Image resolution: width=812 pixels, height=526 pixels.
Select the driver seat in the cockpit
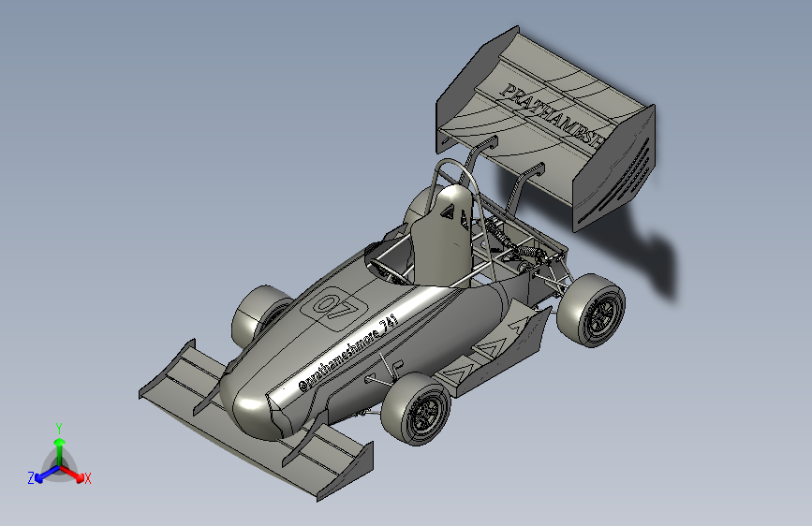coord(442,236)
